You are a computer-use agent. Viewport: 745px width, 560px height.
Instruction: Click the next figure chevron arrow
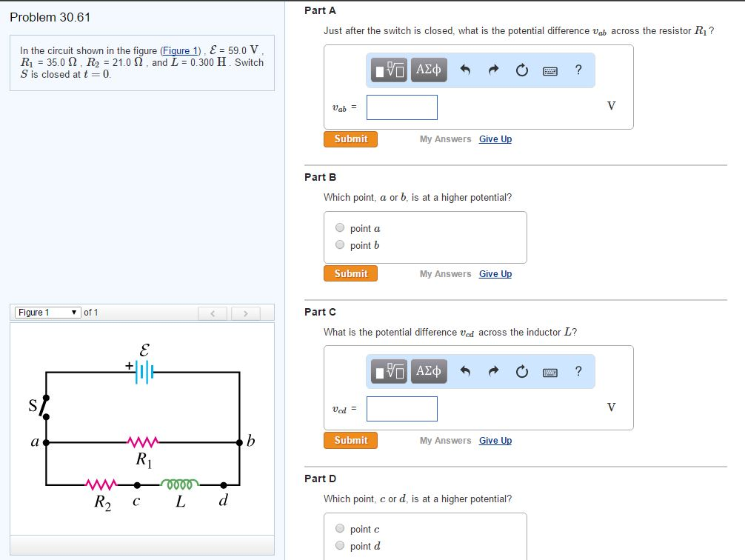click(x=245, y=313)
